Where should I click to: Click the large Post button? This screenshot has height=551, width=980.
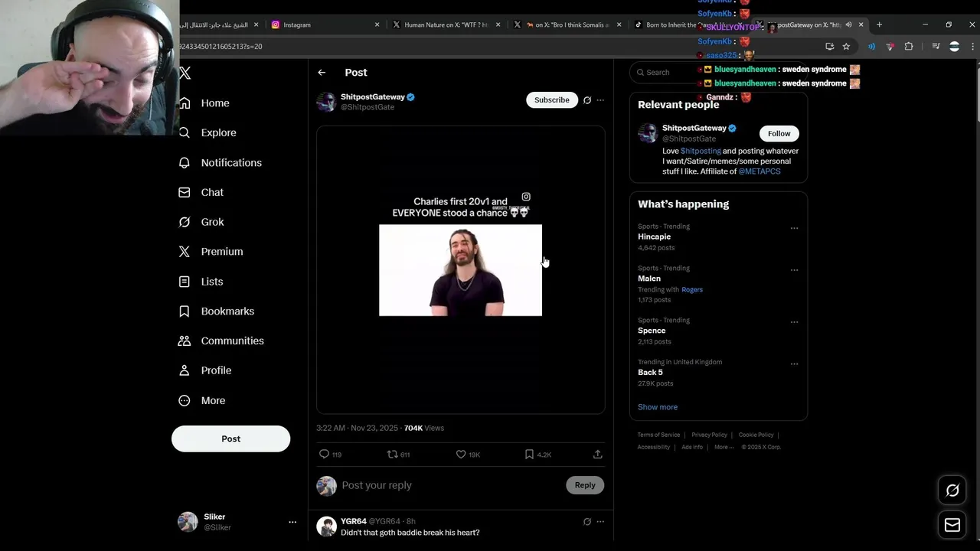point(230,439)
